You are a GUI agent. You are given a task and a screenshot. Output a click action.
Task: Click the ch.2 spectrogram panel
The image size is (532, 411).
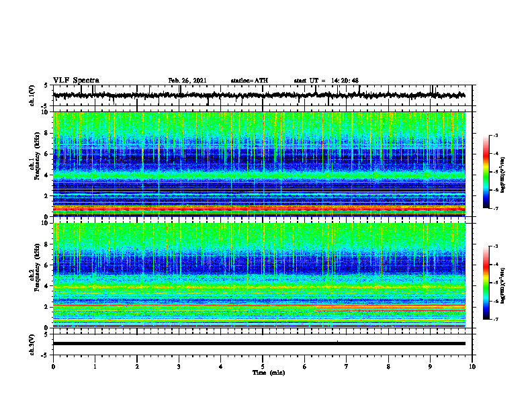pos(259,275)
